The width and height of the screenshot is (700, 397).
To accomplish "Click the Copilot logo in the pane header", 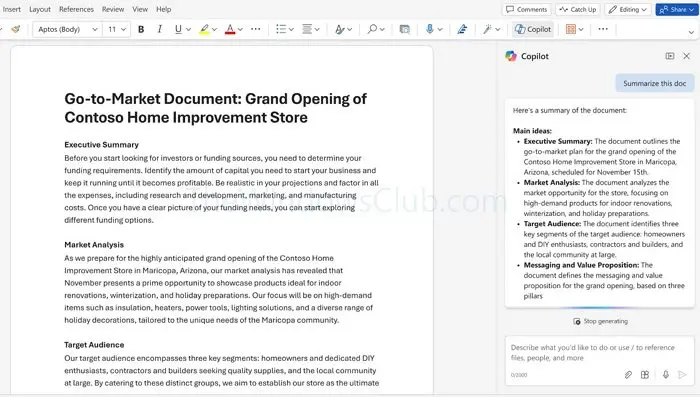I will [x=511, y=56].
